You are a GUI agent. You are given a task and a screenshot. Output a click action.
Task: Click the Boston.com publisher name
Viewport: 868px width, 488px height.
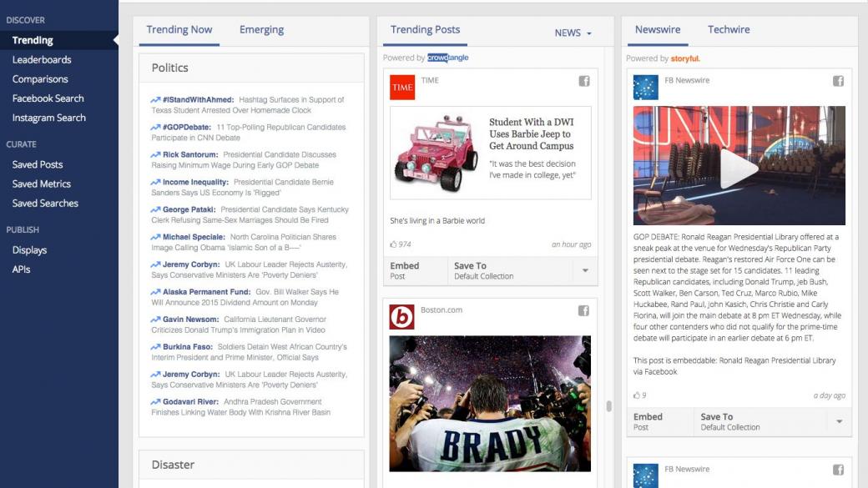(x=442, y=309)
